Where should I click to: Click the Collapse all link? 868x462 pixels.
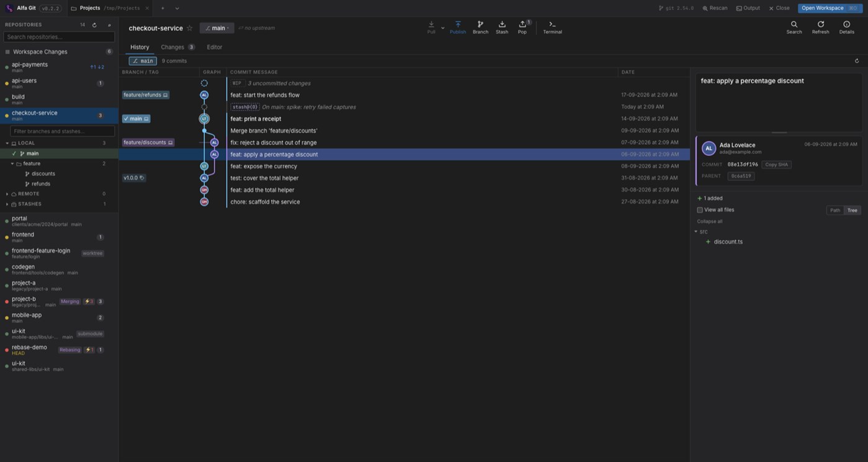pos(710,221)
